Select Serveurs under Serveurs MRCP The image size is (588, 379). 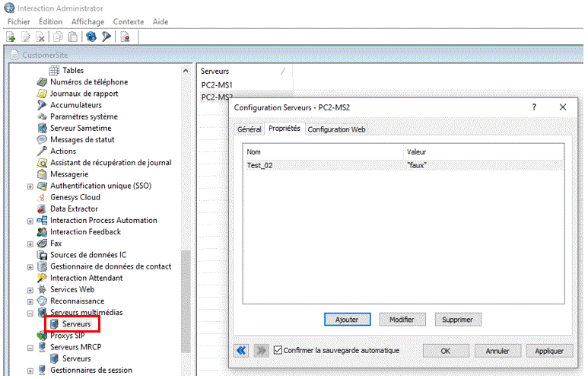(x=76, y=358)
